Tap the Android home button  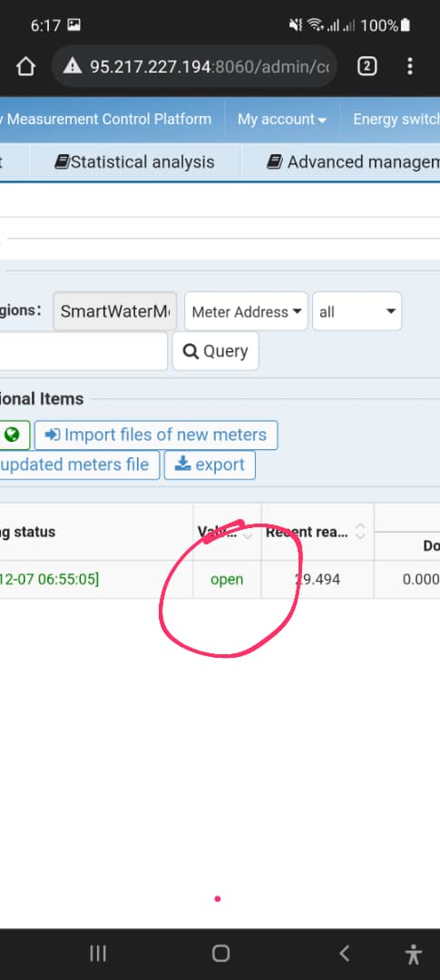pos(220,953)
